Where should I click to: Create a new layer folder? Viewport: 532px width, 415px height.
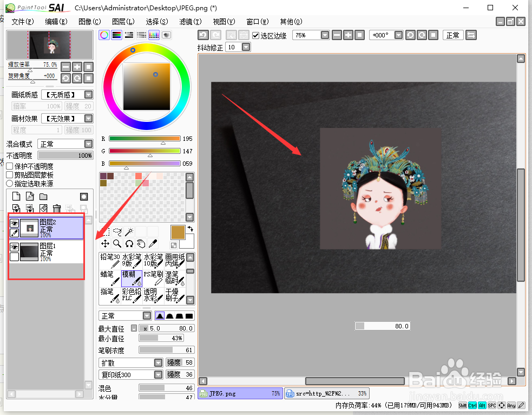(43, 197)
